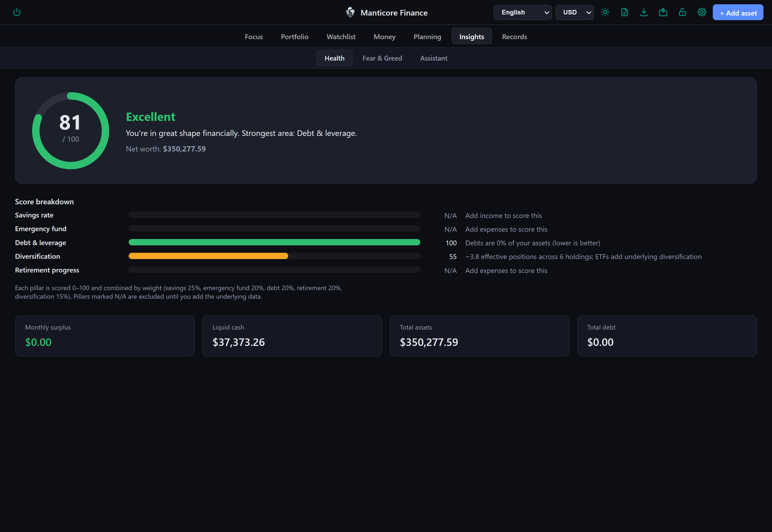Click the Savings rate label
This screenshot has width=772, height=532.
point(34,215)
